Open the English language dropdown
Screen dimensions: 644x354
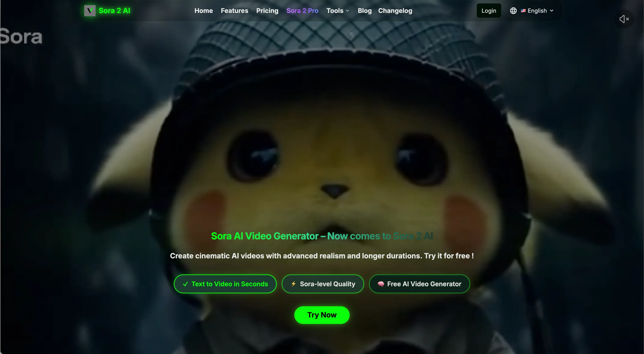point(537,11)
